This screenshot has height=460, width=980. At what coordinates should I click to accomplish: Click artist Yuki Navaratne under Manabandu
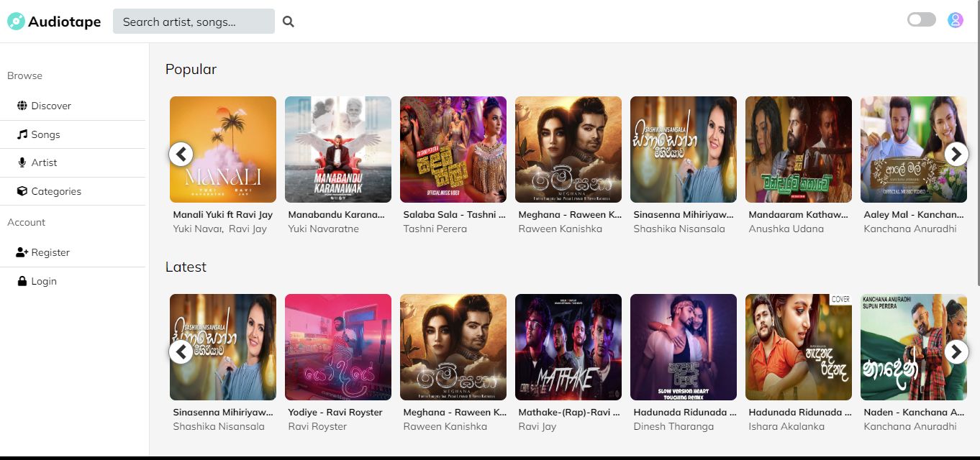tap(323, 229)
